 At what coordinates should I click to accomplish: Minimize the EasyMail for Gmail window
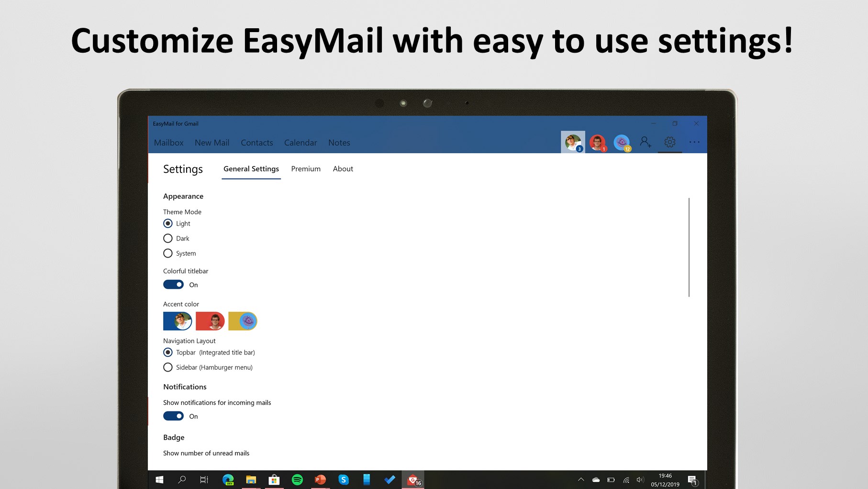[653, 124]
